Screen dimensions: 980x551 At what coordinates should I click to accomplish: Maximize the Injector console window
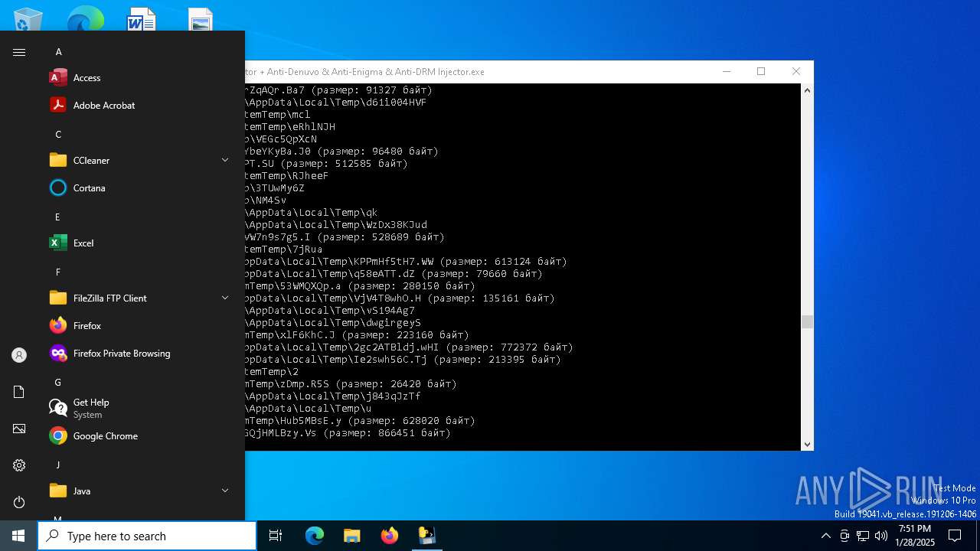click(x=761, y=71)
